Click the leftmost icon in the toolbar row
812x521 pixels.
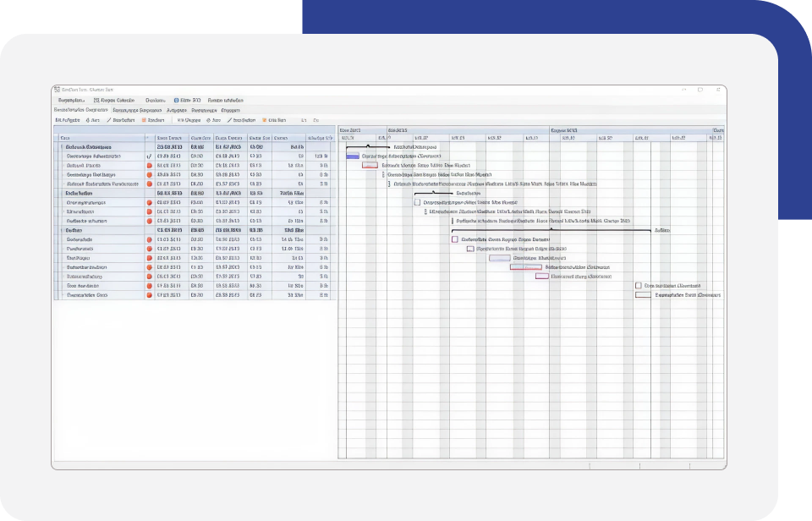58,120
